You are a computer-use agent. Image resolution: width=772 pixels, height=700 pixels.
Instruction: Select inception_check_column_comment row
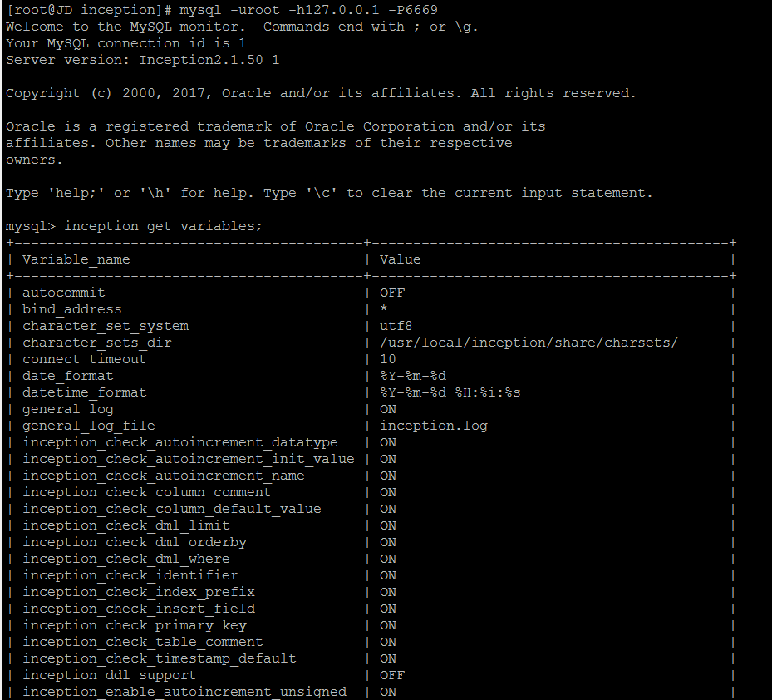coord(147,491)
